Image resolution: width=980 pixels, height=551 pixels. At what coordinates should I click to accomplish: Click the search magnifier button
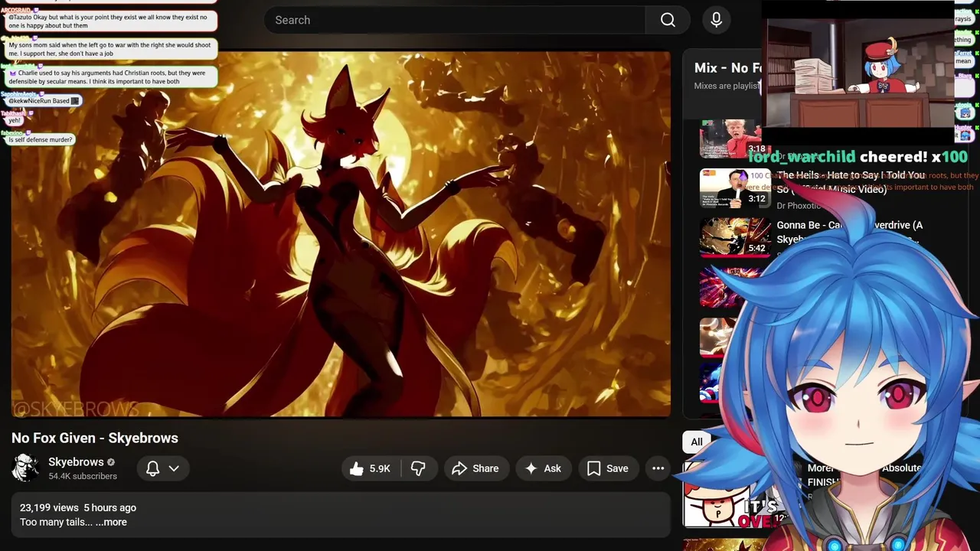(668, 20)
